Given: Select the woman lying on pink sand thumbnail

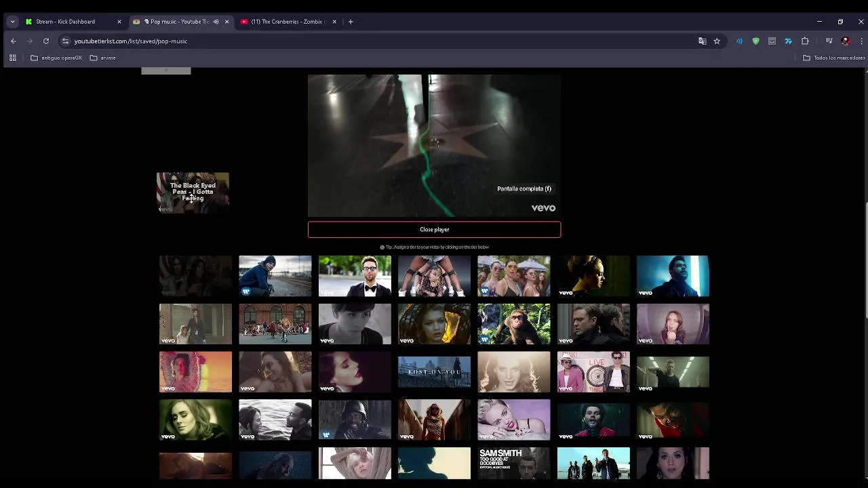Looking at the screenshot, I should 195,371.
